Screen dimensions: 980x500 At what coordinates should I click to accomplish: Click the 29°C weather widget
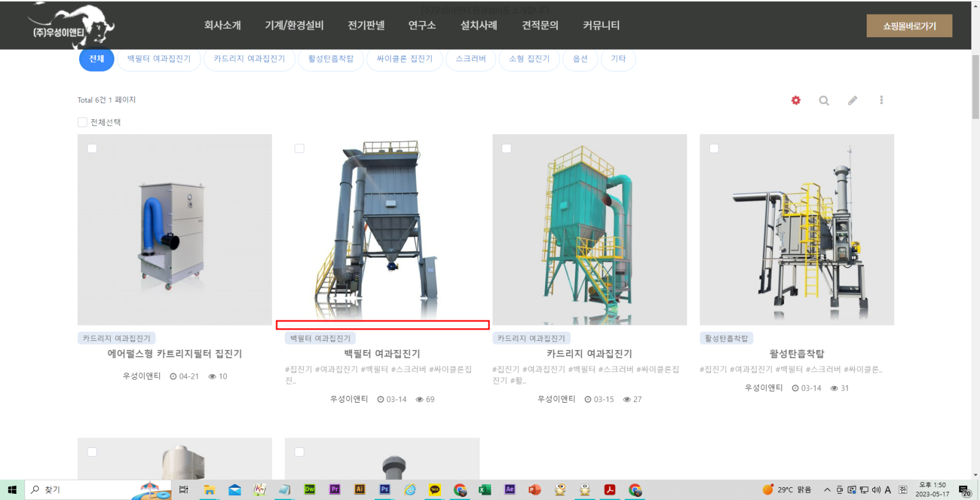click(787, 490)
